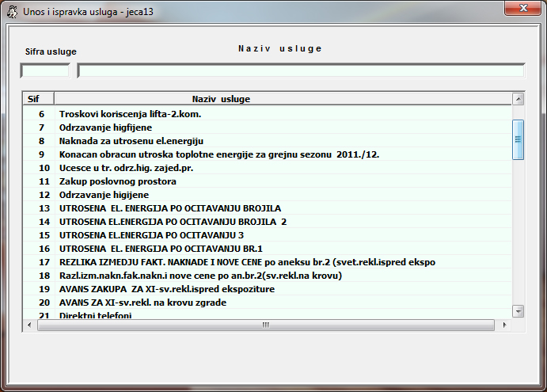Screen dimensions: 547x392
Task: Select row Zakup poslovnog prostora
Action: [x=268, y=181]
